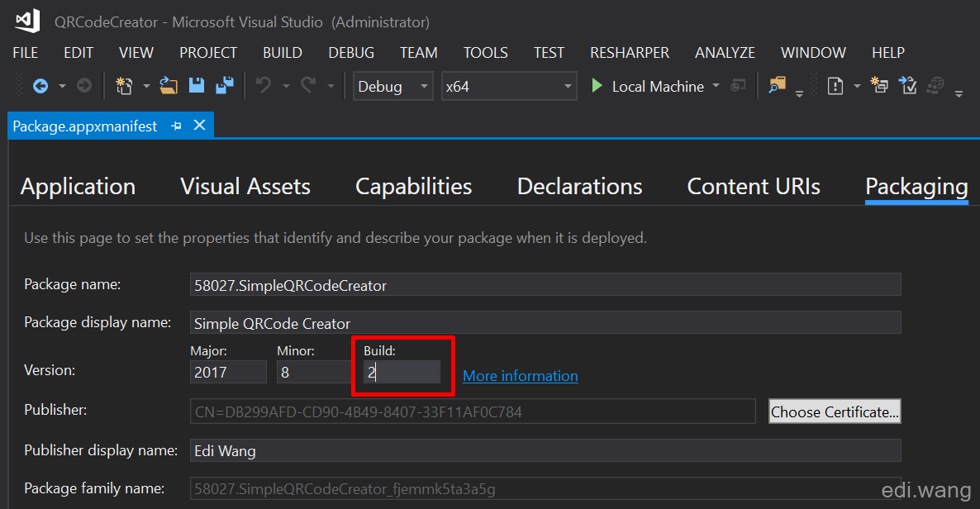Open the TEST menu
980x509 pixels.
pos(549,53)
